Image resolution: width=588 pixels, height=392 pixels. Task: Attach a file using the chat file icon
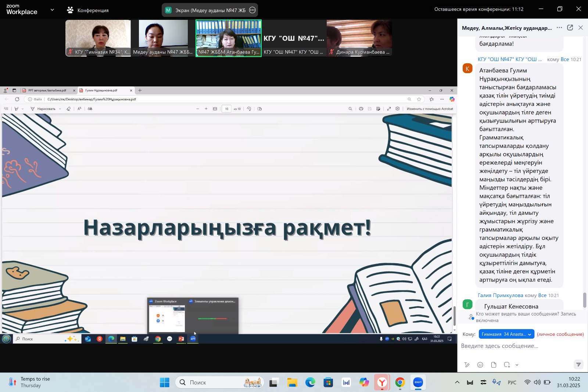point(494,365)
